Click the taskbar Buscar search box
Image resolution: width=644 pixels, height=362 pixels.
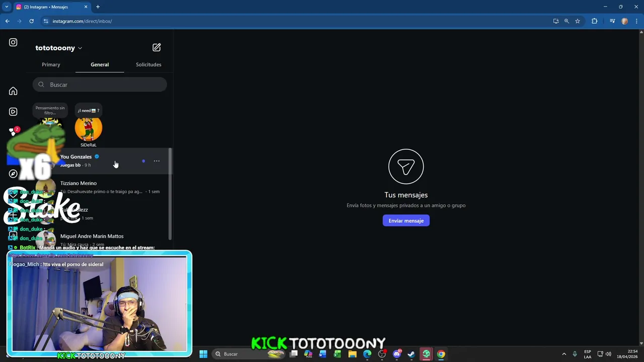point(249,354)
